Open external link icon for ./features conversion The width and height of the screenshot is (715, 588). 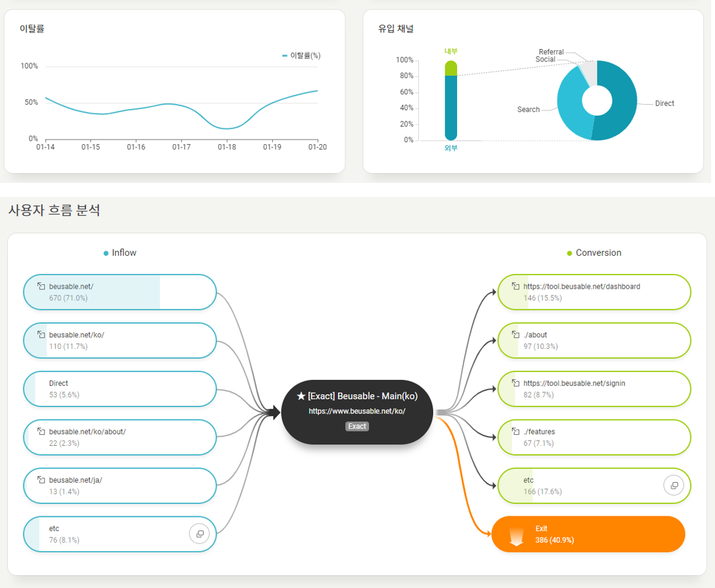(515, 431)
